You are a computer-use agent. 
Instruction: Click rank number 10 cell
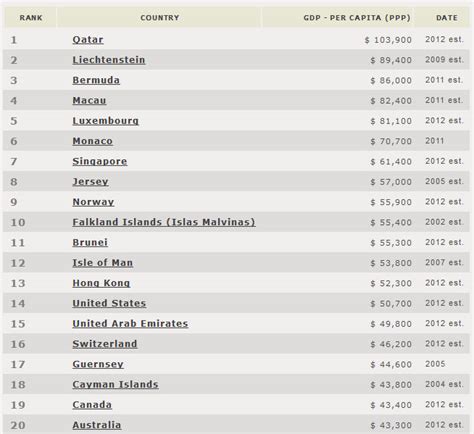coord(18,222)
